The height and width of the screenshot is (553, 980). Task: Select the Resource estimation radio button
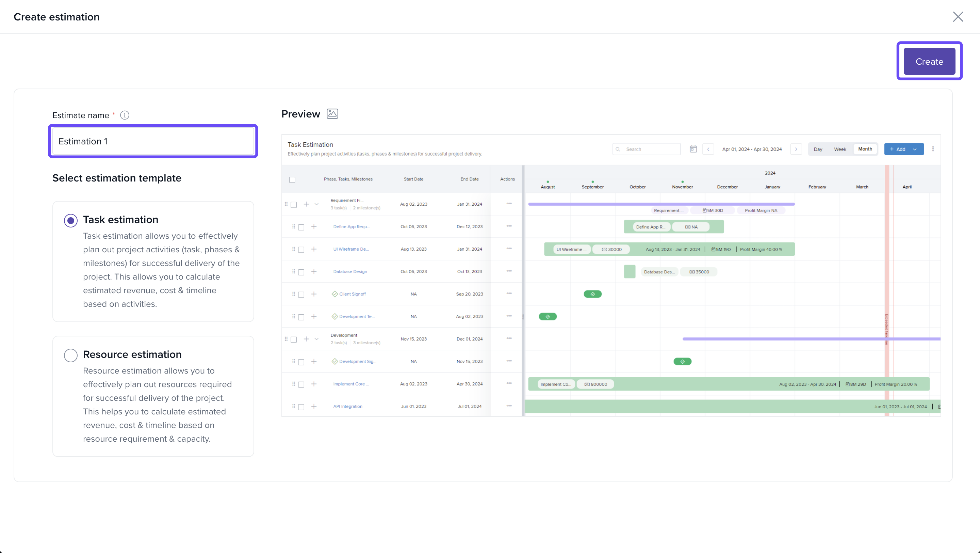pyautogui.click(x=71, y=355)
